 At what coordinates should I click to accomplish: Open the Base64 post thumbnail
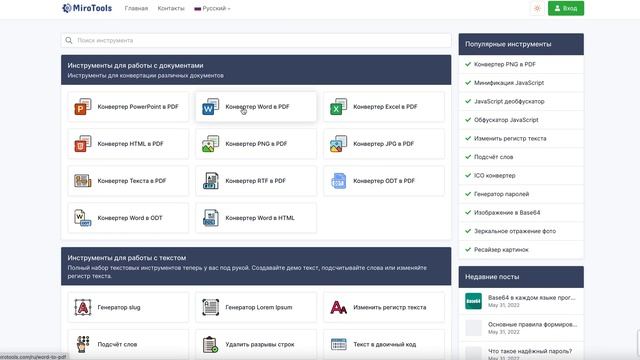[473, 301]
